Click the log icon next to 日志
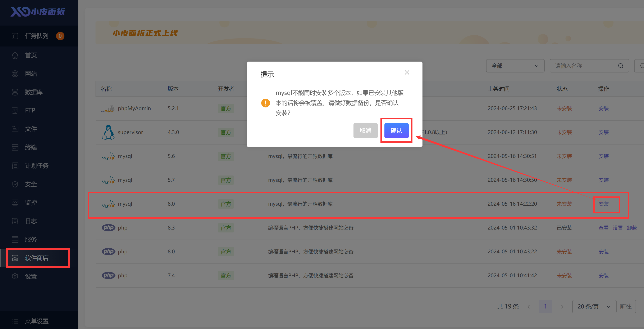This screenshot has height=329, width=644. coord(15,221)
